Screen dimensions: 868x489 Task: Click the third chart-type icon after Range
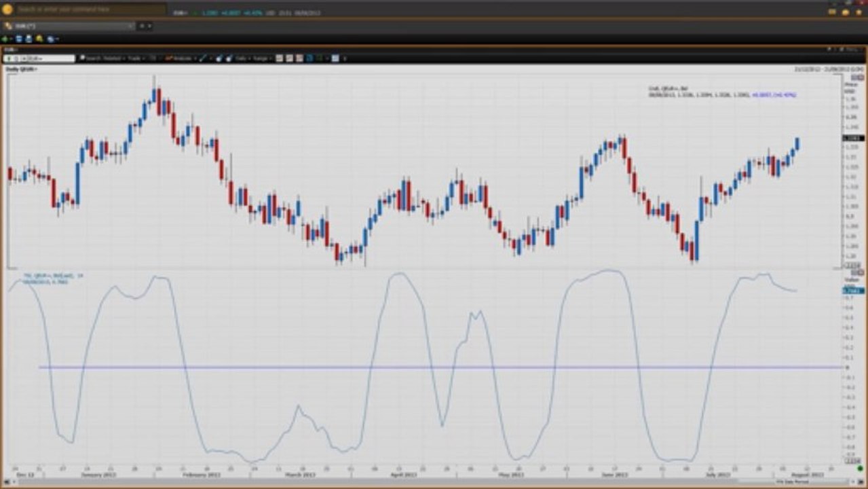click(x=299, y=58)
